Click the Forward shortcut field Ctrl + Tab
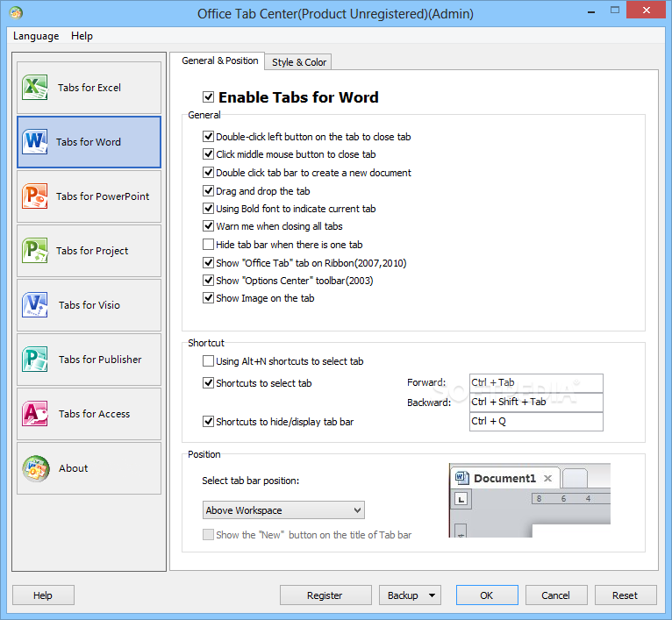This screenshot has width=672, height=620. pos(536,383)
